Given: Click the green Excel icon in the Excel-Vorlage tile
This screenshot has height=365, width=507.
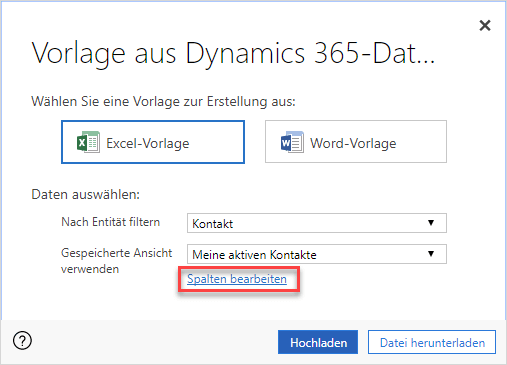Looking at the screenshot, I should (88, 142).
